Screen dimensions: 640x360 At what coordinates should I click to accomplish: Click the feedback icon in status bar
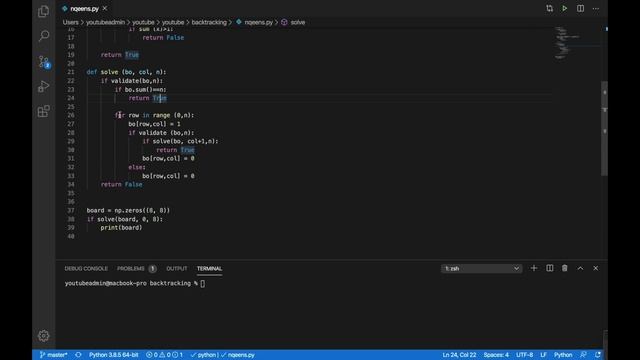(x=583, y=355)
